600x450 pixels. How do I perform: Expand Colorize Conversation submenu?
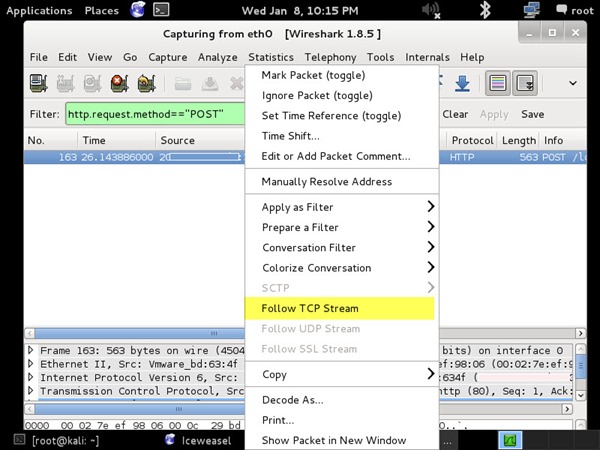coord(341,268)
